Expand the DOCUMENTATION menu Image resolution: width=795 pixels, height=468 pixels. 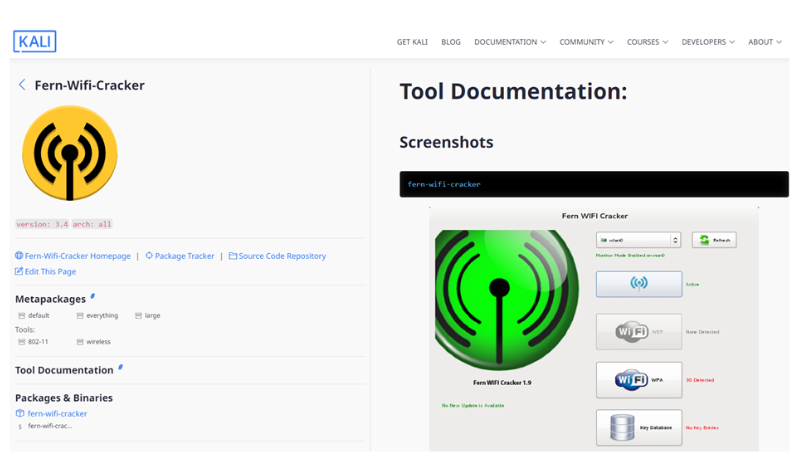[x=510, y=42]
